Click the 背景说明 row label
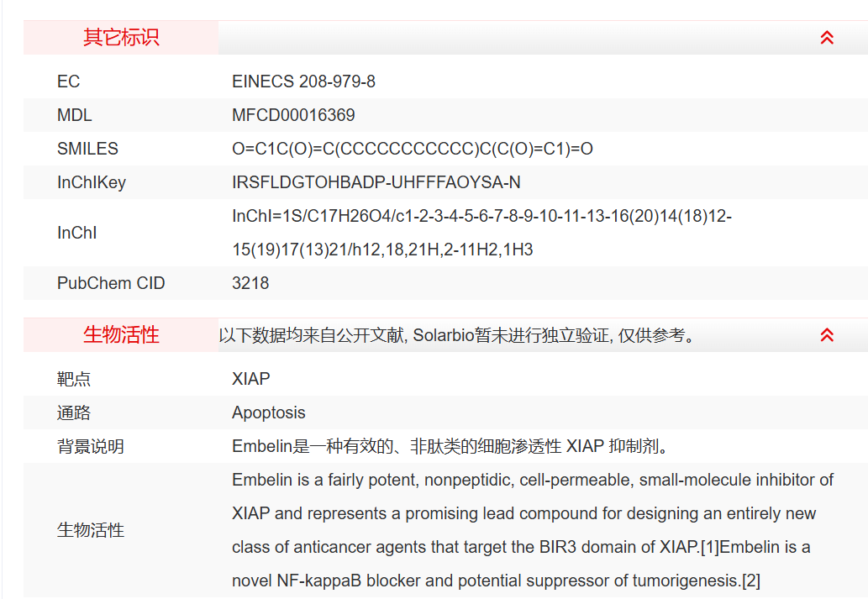Image resolution: width=868 pixels, height=599 pixels. [x=90, y=446]
